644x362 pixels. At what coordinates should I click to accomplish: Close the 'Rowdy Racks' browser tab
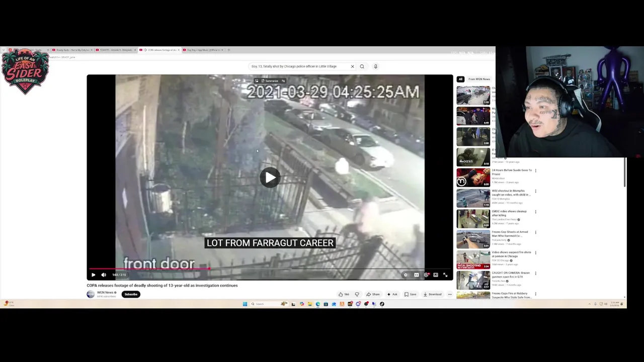[91, 50]
